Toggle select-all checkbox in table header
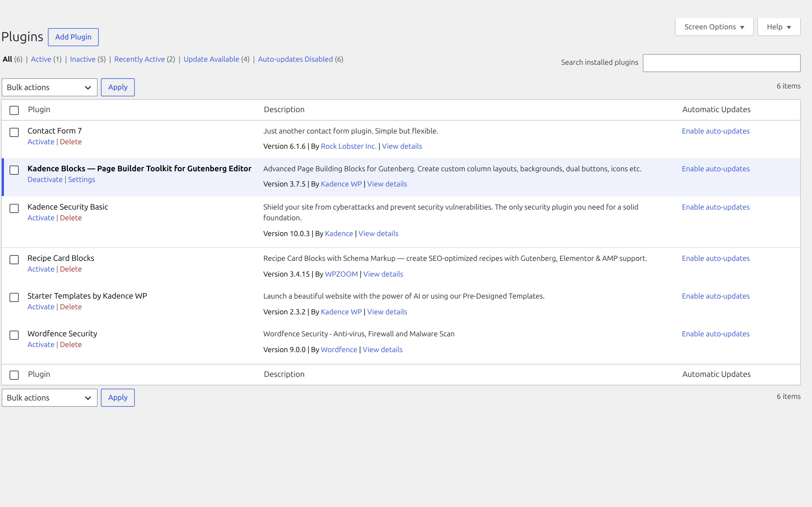 point(14,110)
